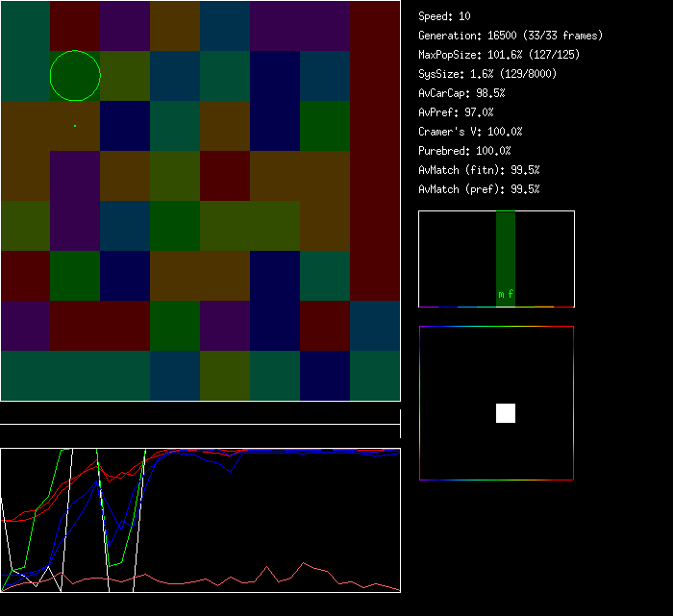Click the AvMatch (pref) readout
Viewport: 673px width, 616px height.
479,189
